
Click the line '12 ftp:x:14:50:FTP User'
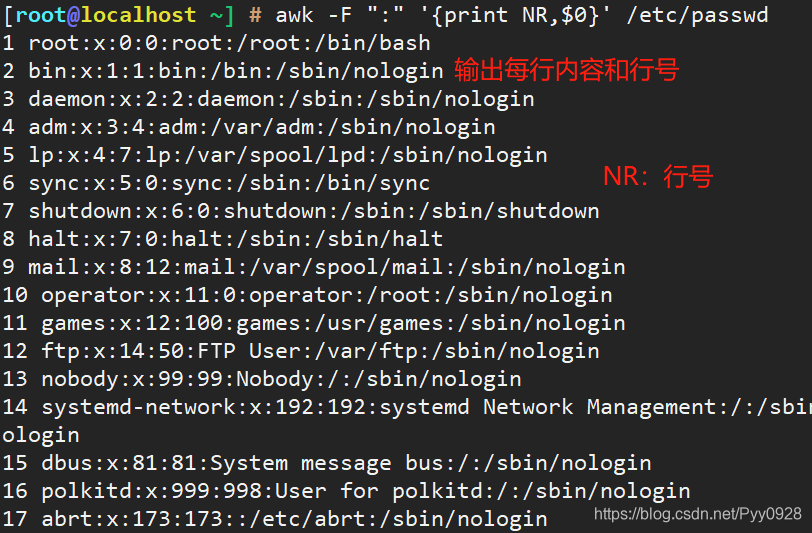coord(301,351)
